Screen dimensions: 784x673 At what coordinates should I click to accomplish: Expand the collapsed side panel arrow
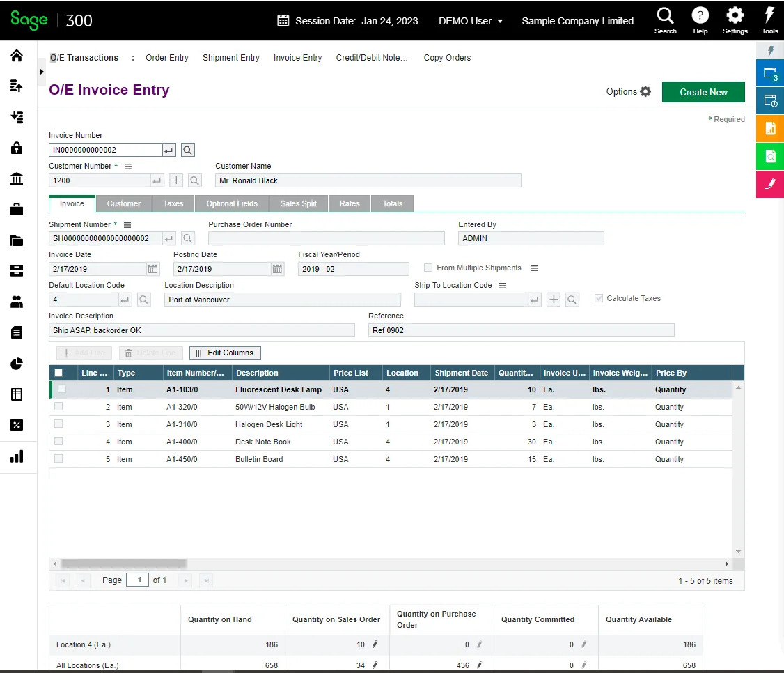(x=41, y=72)
